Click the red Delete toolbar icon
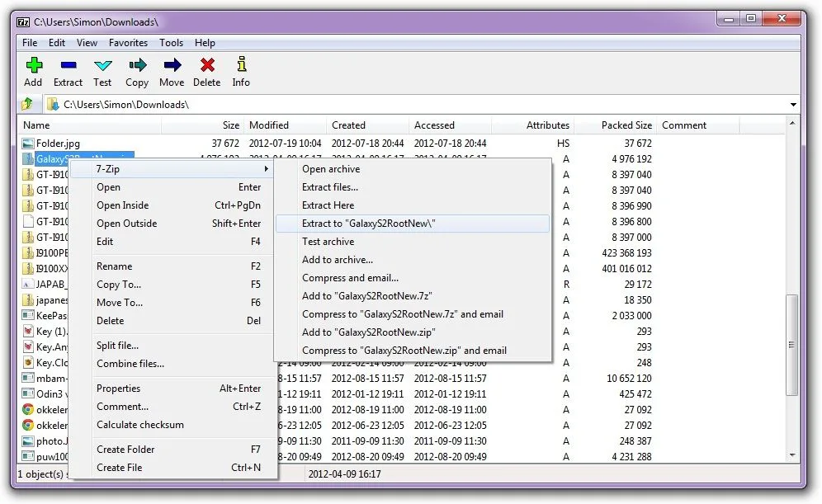The height and width of the screenshot is (504, 822). coord(207,65)
